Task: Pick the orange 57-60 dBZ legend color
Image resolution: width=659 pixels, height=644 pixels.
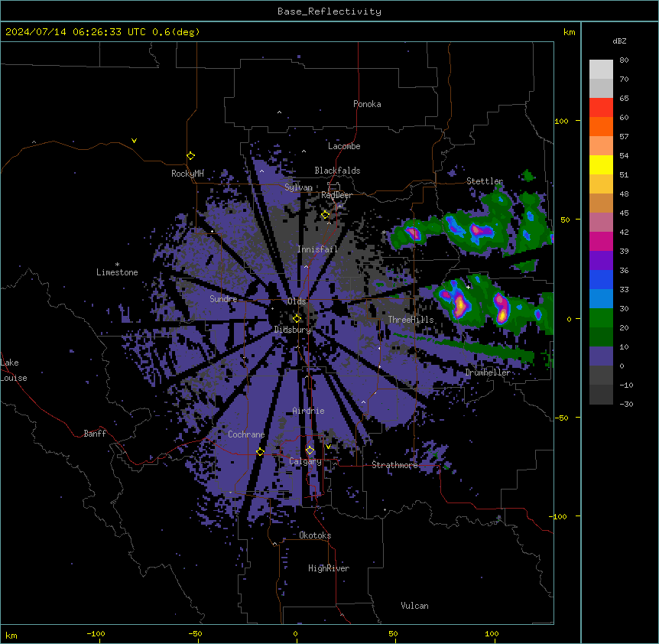Action: 601,126
